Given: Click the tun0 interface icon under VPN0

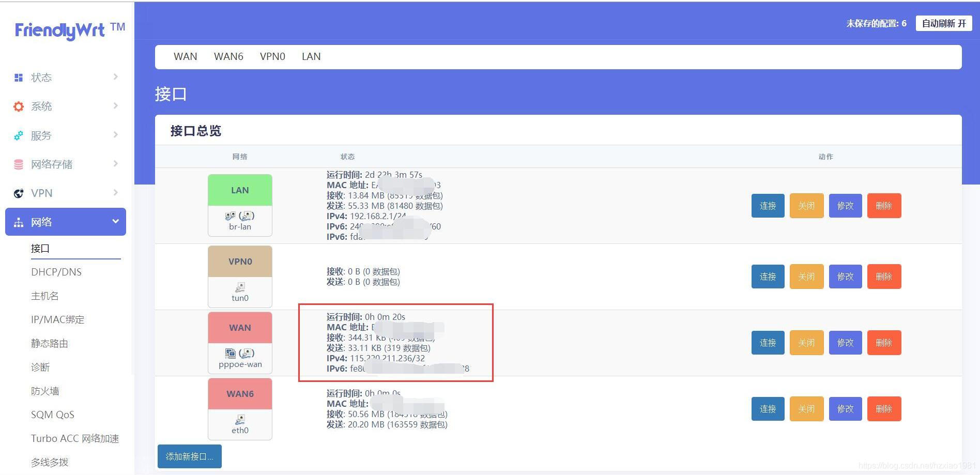Looking at the screenshot, I should [240, 287].
